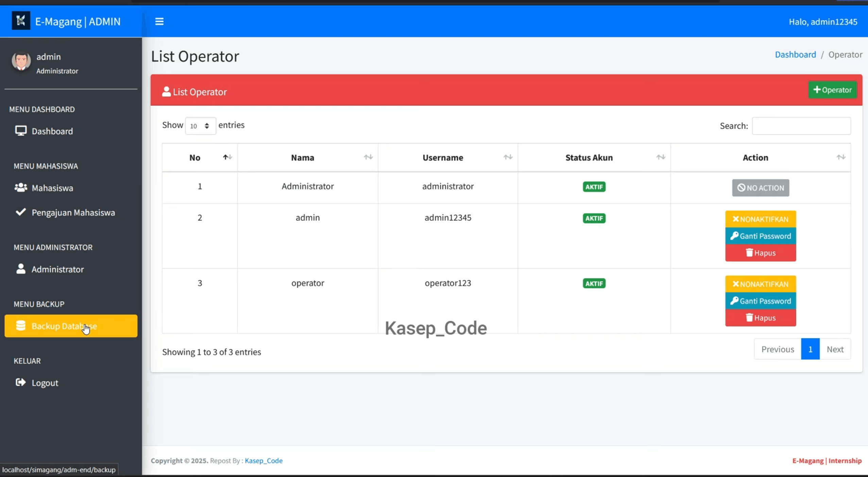This screenshot has width=868, height=477.
Task: Click E-Magang | Internship footer text
Action: [827, 460]
